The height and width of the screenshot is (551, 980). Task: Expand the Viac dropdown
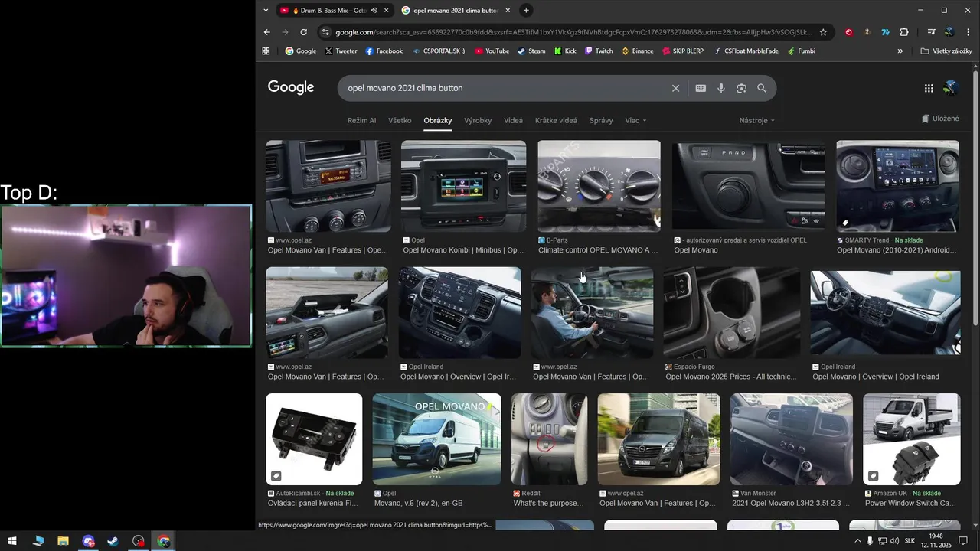[636, 121]
